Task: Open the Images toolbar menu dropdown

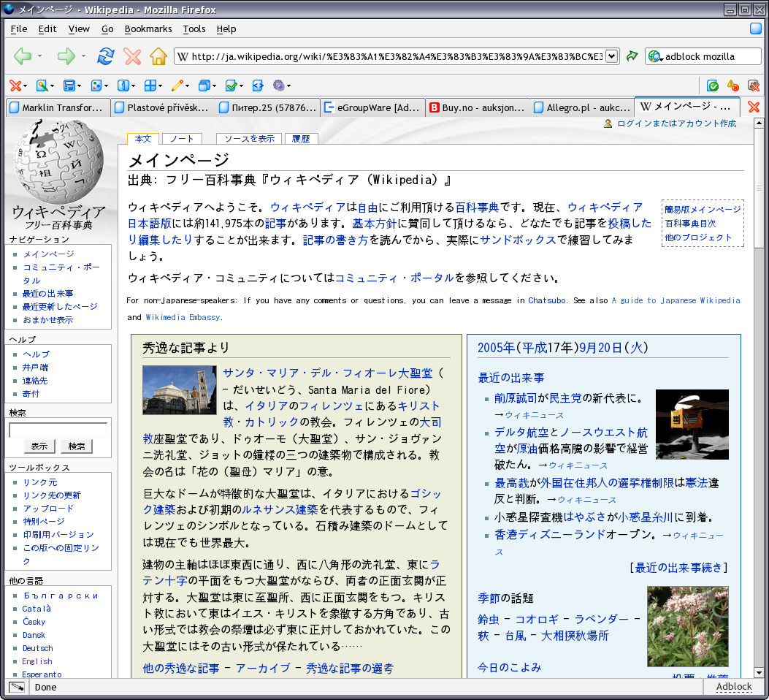Action: click(x=99, y=85)
